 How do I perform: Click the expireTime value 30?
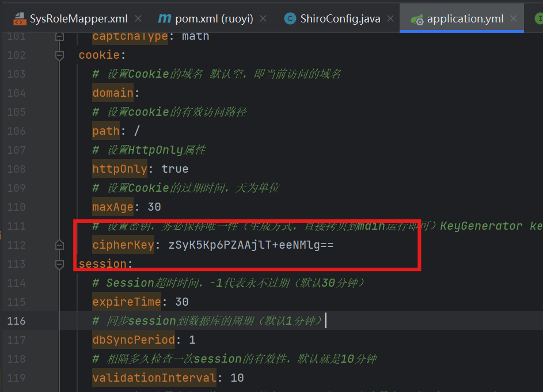pos(182,302)
